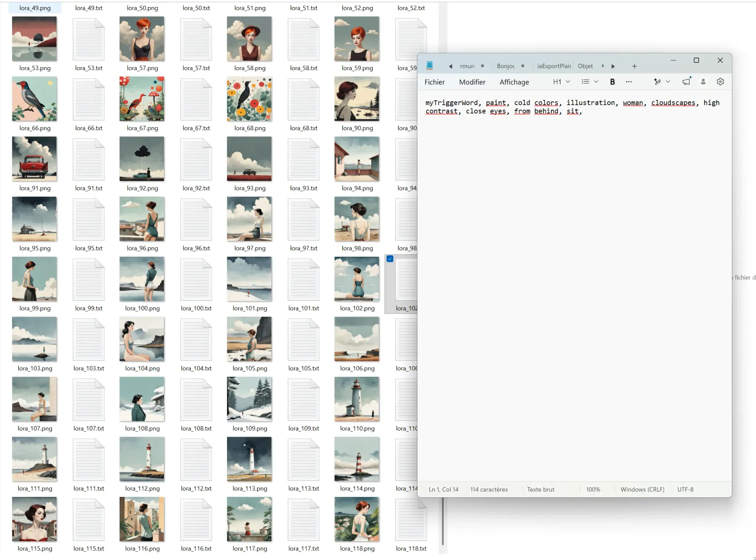756x560 pixels.
Task: Open more formatting options ellipsis
Action: coord(629,82)
